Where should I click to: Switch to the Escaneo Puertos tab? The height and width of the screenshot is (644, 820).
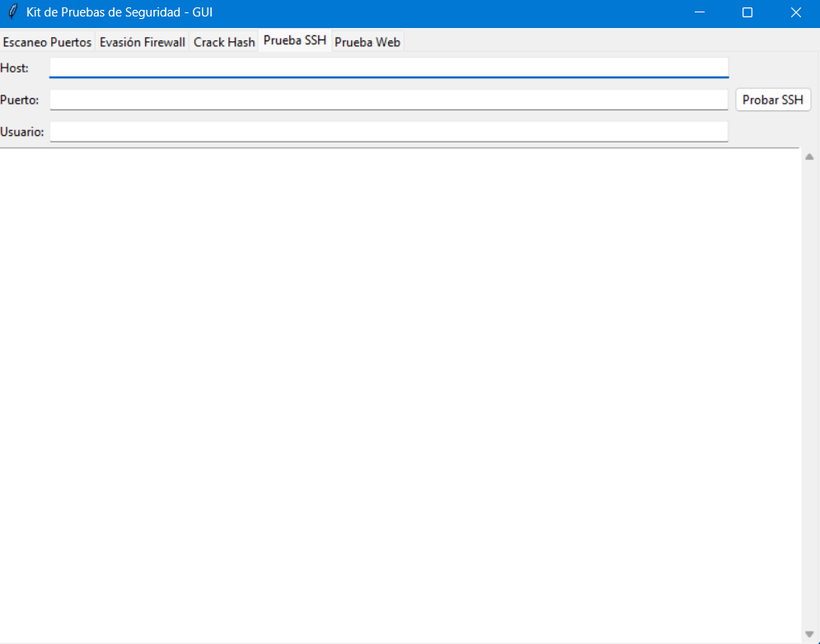pyautogui.click(x=47, y=41)
